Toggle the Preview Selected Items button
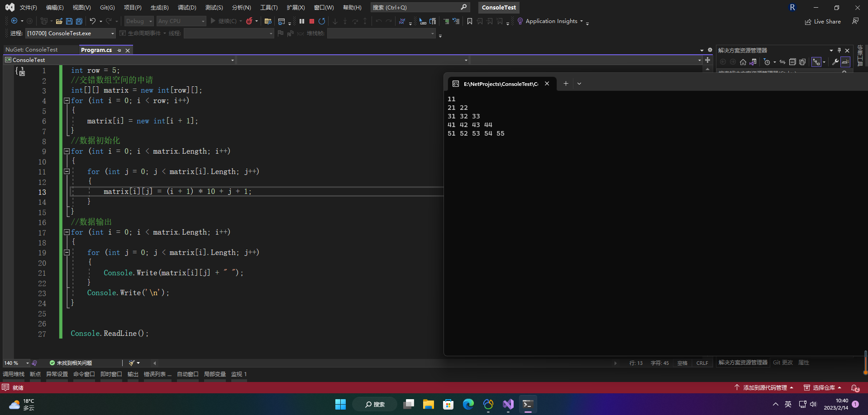The image size is (868, 415). 845,62
